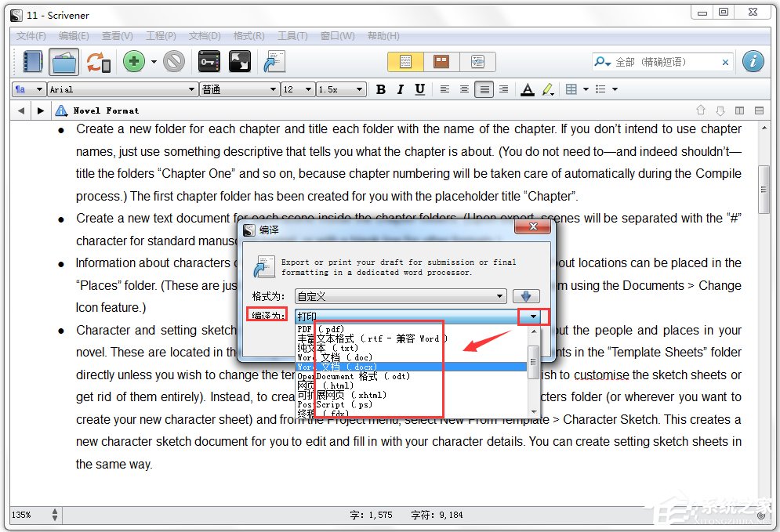Align text right
Screen dimensions: 780x532
503,89
